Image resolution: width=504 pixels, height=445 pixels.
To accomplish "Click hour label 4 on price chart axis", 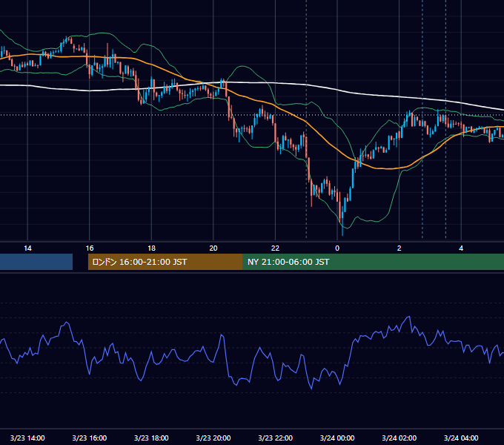I will pos(461,248).
